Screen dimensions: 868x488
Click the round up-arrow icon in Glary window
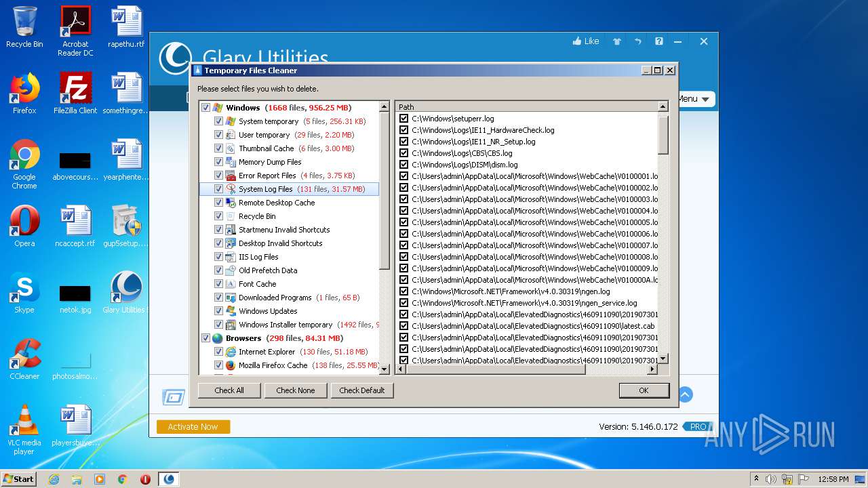click(685, 394)
